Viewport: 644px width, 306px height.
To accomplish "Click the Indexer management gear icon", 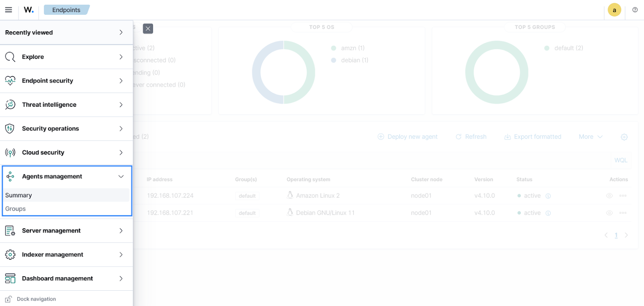I will pyautogui.click(x=10, y=254).
